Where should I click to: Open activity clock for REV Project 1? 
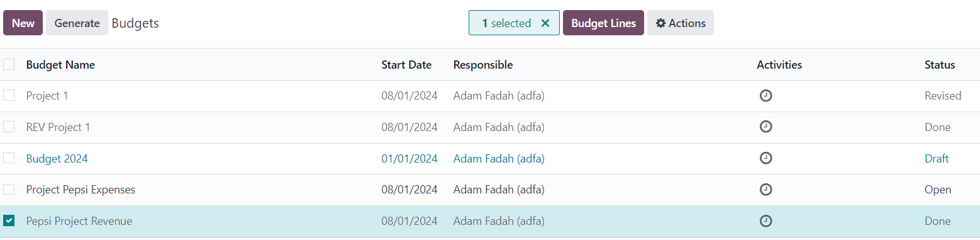766,127
